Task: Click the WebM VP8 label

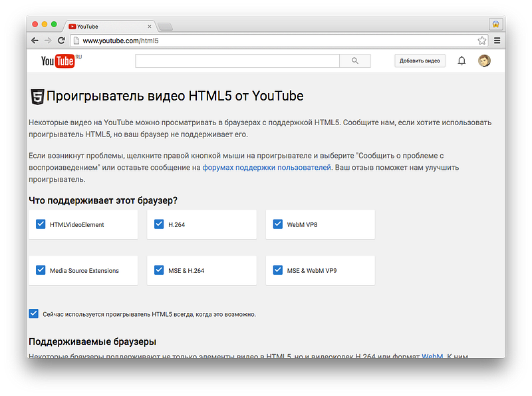Action: tap(303, 225)
